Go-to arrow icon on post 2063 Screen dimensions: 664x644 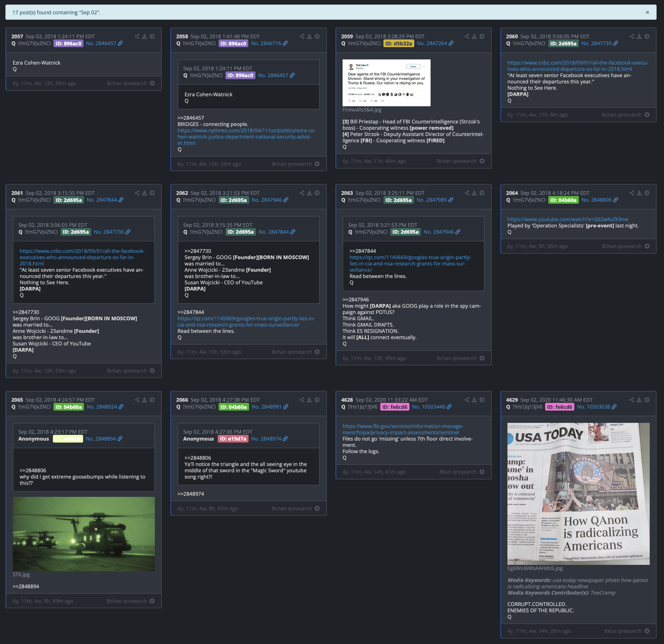482,193
